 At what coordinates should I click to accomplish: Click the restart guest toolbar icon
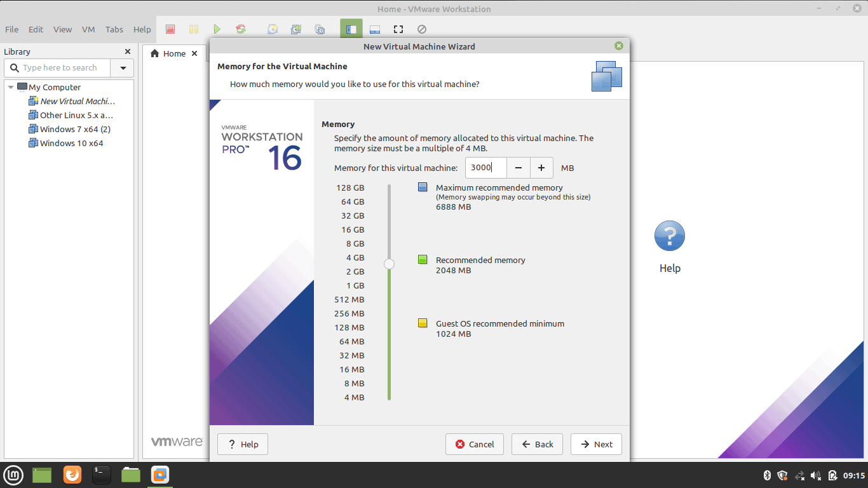(241, 29)
